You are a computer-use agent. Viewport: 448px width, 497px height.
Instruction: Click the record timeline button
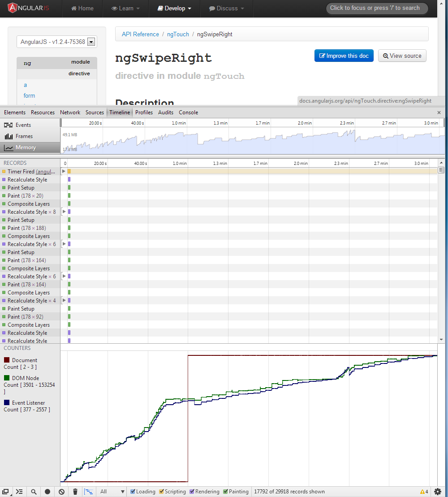[x=47, y=492]
